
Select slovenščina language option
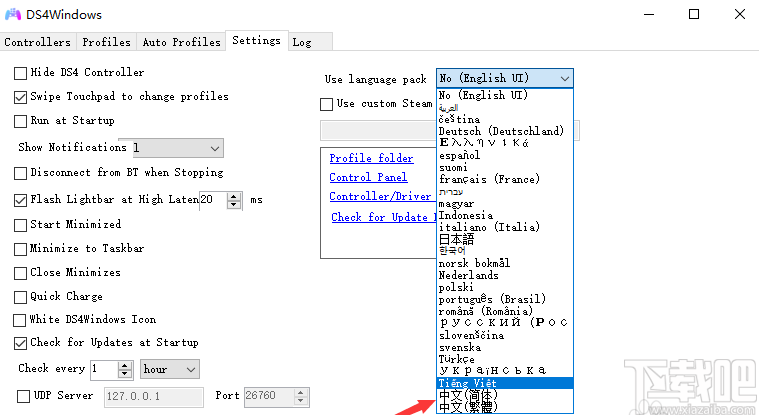505,335
